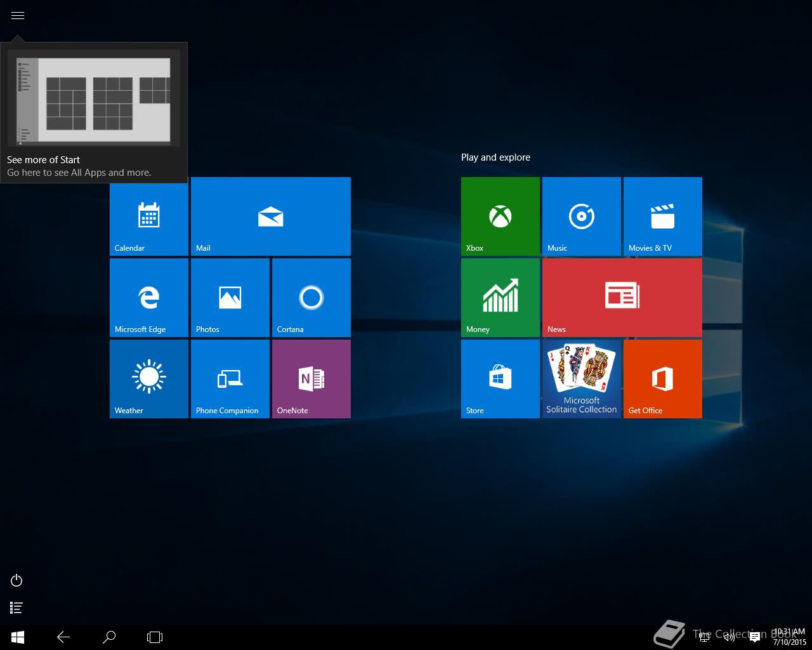
Task: Open the OneNote tile
Action: click(311, 379)
